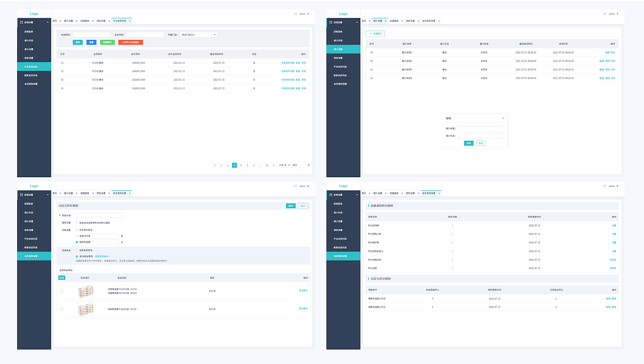Viewport: 644px width, 364px height.
Task: Open admin dropdown in bottom-left panel
Action: 304,186
